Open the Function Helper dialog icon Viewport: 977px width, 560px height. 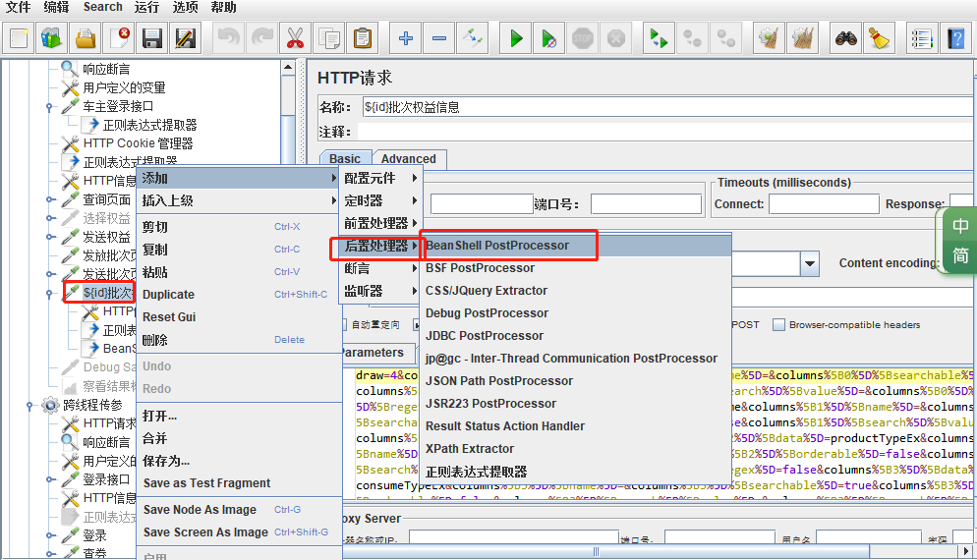click(922, 38)
